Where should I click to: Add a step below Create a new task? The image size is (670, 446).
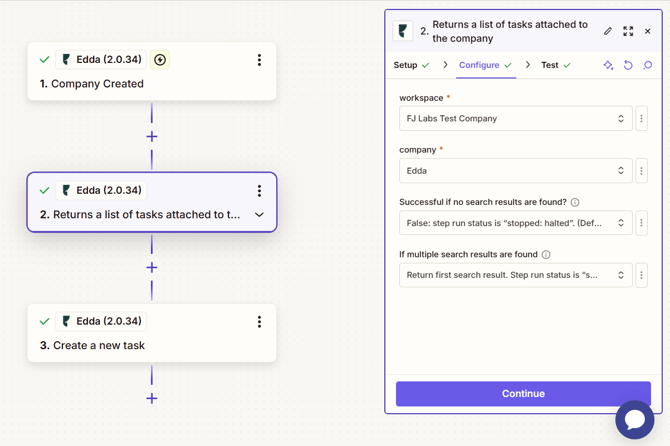152,398
